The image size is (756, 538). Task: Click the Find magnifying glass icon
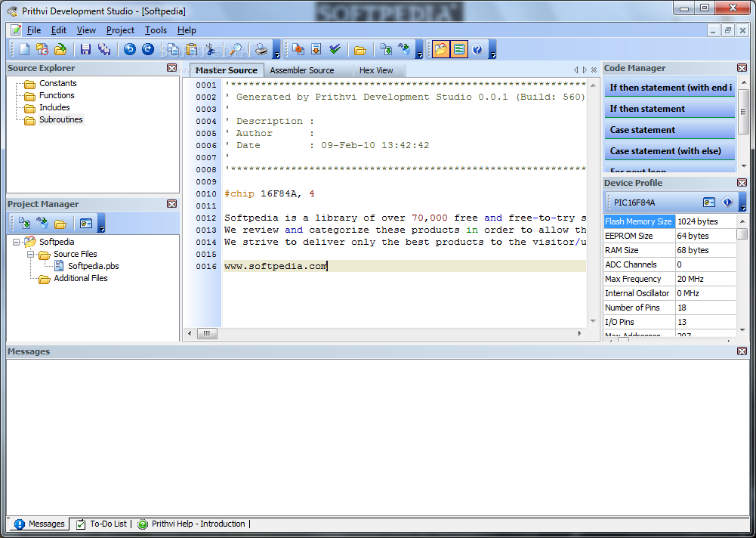(x=236, y=49)
